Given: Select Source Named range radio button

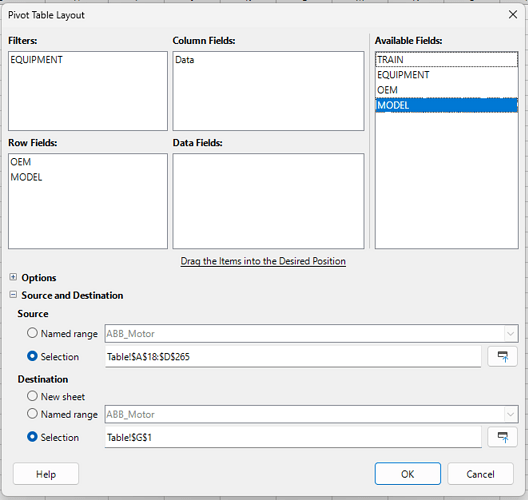Looking at the screenshot, I should point(32,333).
